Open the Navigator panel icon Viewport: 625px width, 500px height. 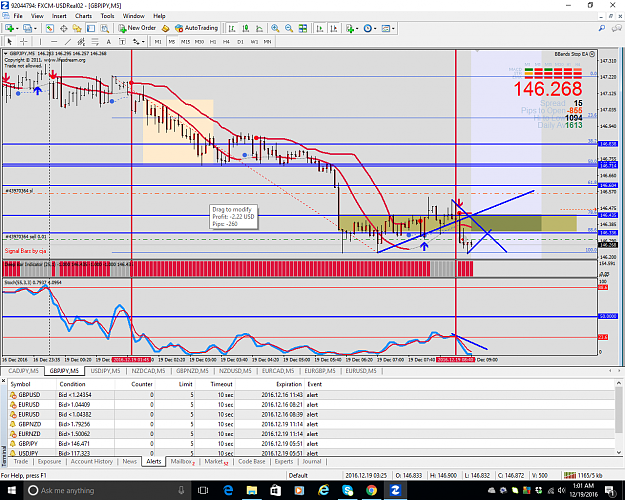77,28
